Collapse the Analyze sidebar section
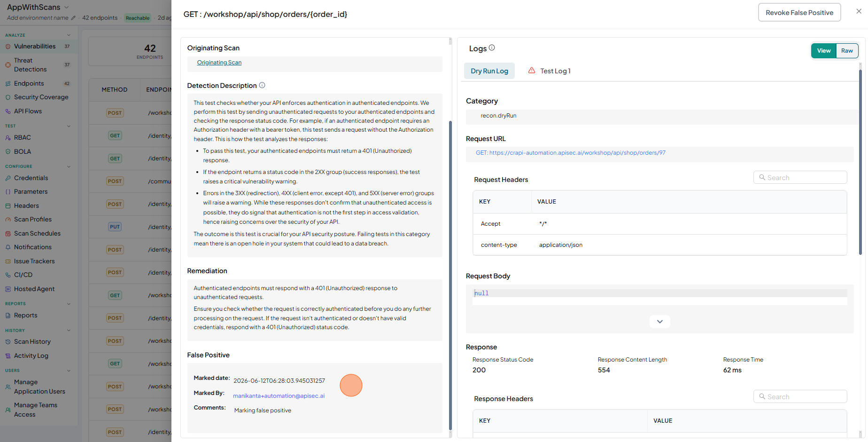Screen dimensions: 868x442 pos(69,35)
